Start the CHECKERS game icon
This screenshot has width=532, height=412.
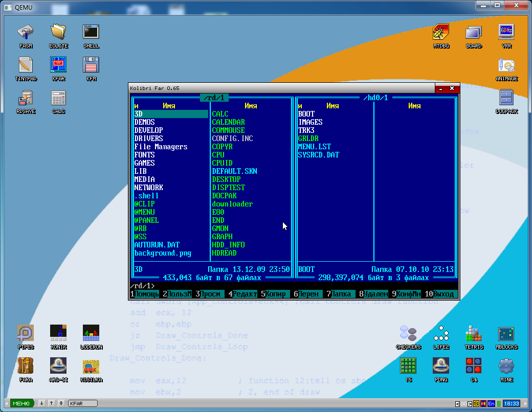click(408, 337)
